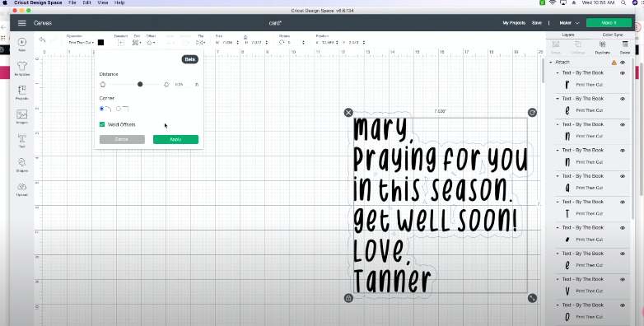Click the lock aspect ratio icon above Size
Viewport: 644px width, 326px height.
[x=245, y=36]
